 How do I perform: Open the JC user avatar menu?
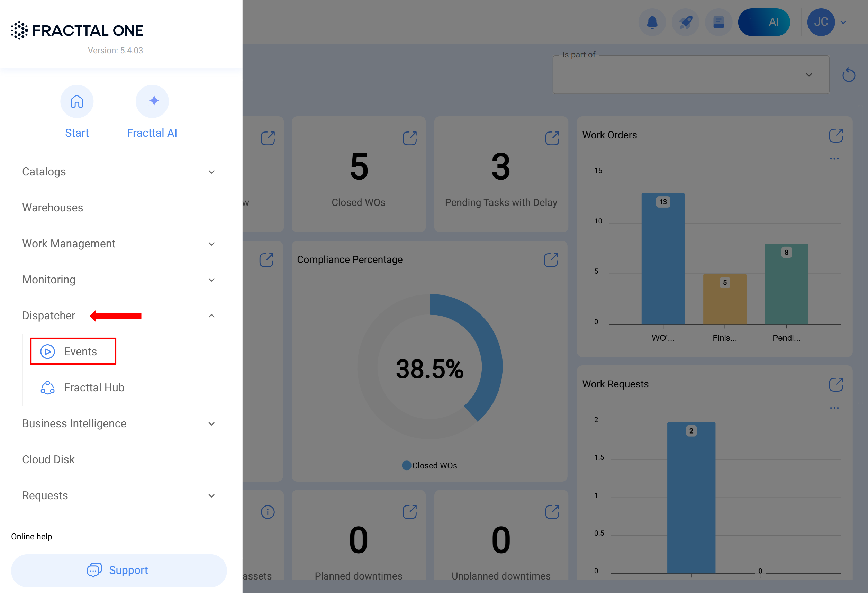[x=821, y=22]
